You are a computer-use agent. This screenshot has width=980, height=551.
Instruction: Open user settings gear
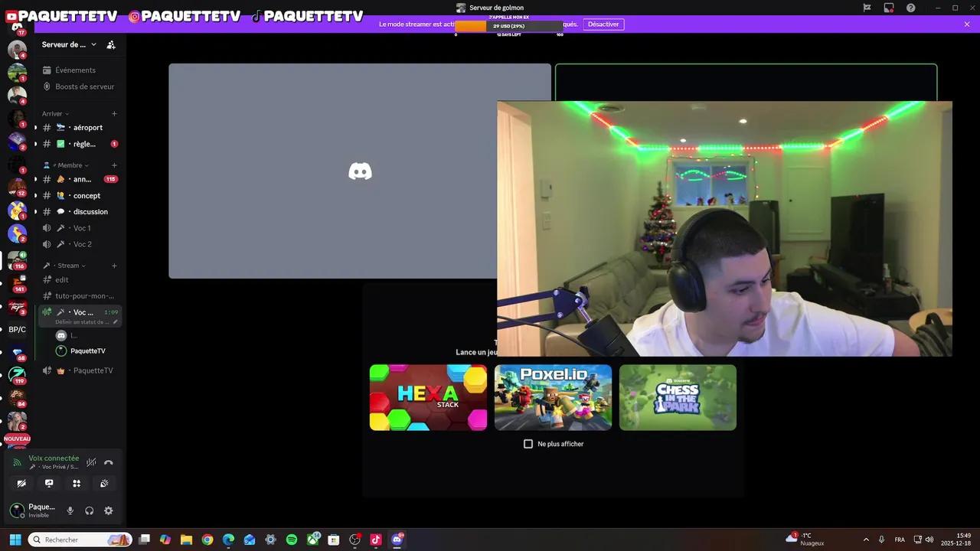109,510
